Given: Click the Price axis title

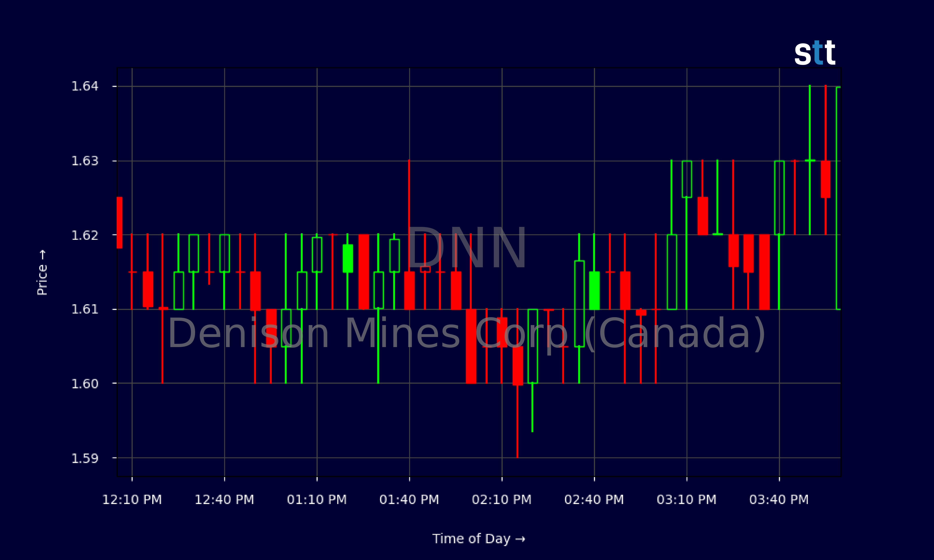Looking at the screenshot, I should (42, 273).
